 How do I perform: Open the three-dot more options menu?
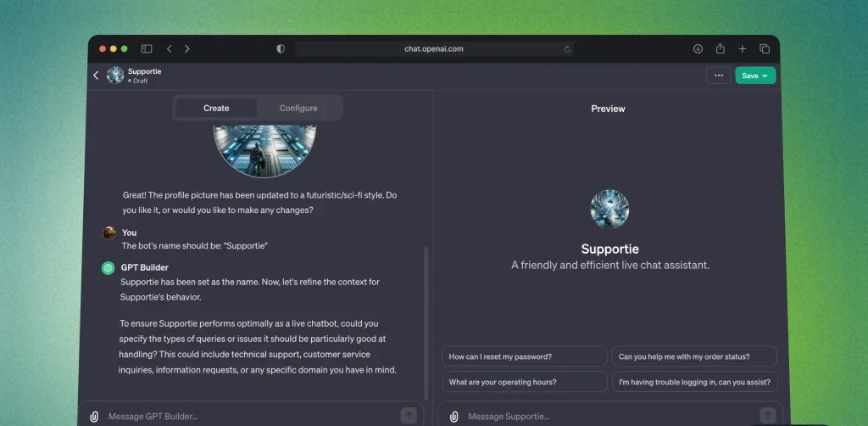pyautogui.click(x=719, y=76)
